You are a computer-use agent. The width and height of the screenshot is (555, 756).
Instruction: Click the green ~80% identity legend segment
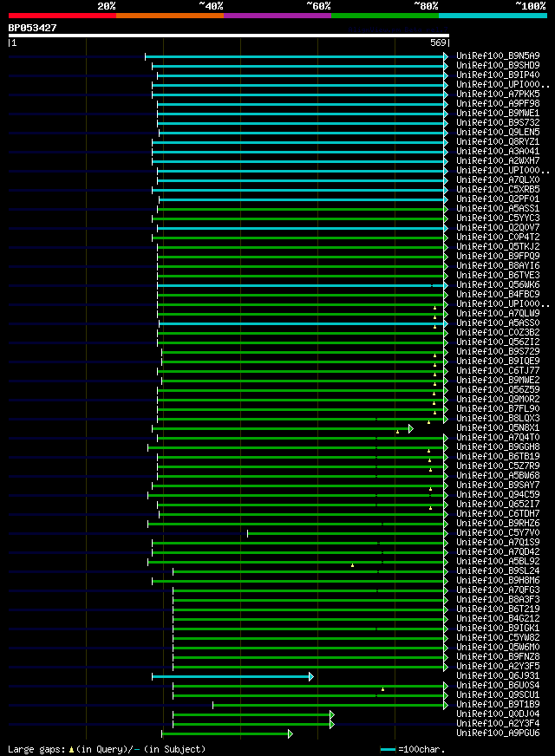[385, 16]
